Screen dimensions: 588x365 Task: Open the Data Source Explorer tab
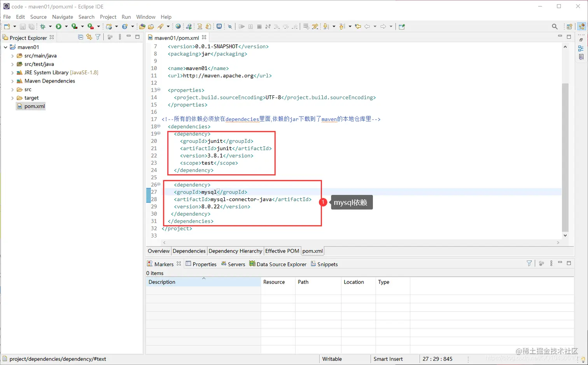tap(278, 264)
